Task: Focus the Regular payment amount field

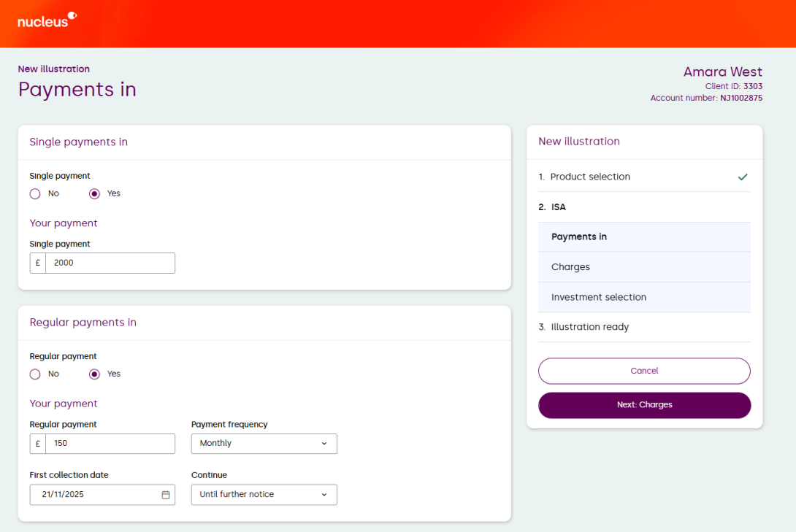Action: coord(110,444)
